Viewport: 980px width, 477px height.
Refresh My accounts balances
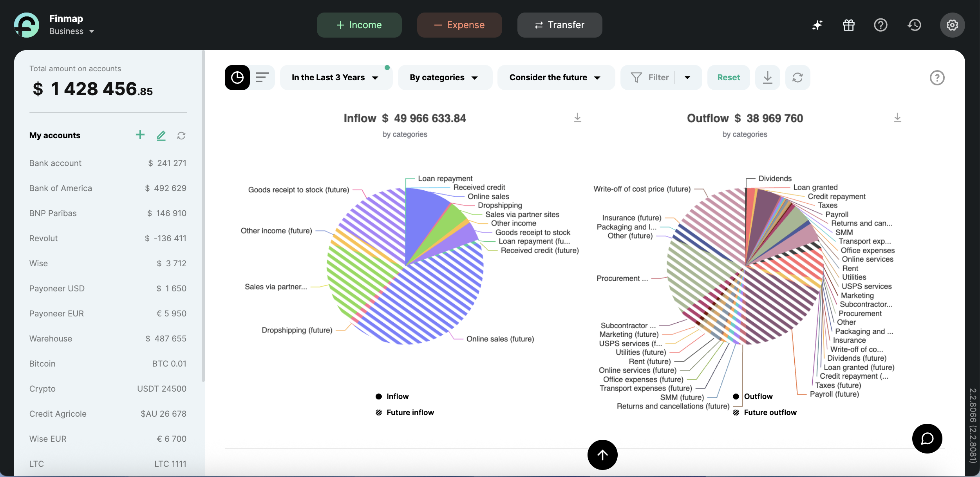[x=181, y=136]
